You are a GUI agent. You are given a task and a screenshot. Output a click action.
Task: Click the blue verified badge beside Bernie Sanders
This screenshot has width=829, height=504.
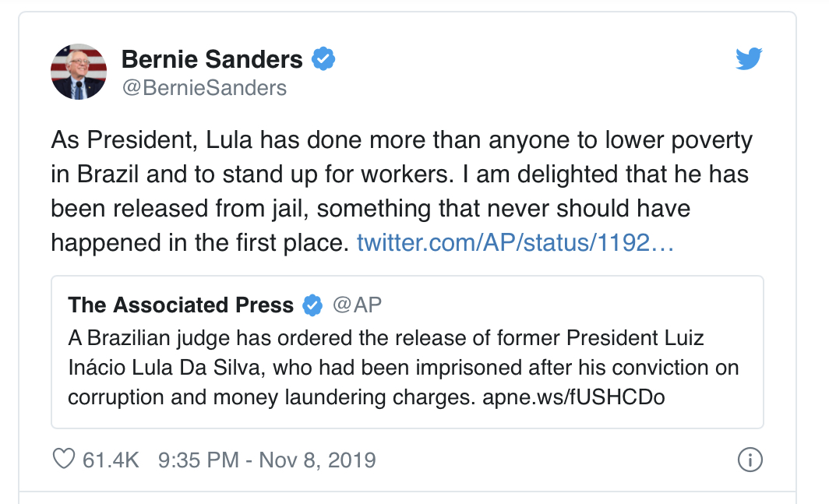click(x=323, y=58)
